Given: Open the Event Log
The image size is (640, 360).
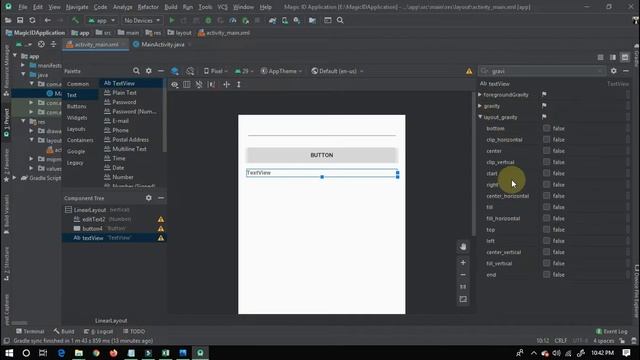Looking at the screenshot, I should click(x=611, y=331).
